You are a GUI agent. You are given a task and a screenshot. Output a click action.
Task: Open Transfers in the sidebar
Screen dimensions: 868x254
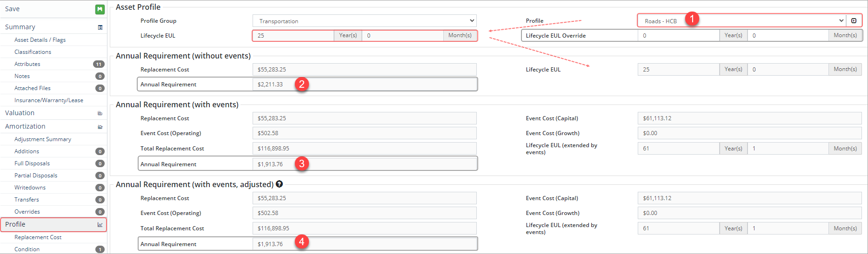click(x=27, y=200)
